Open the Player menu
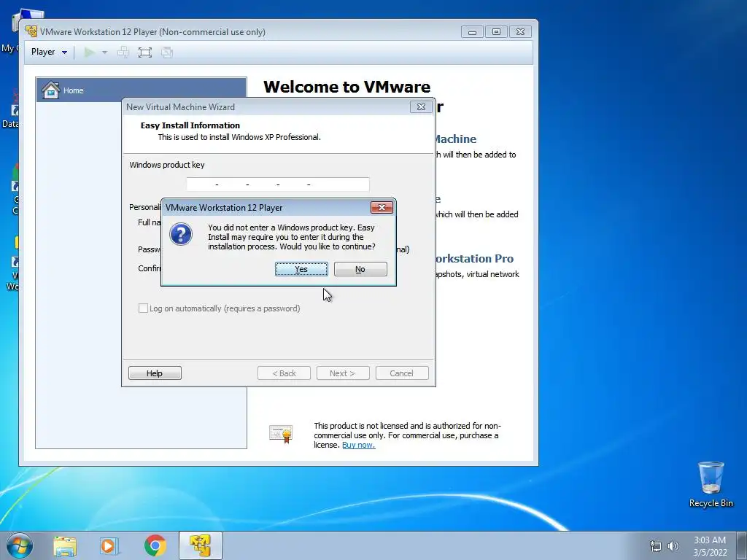This screenshot has height=560, width=747. tap(49, 52)
